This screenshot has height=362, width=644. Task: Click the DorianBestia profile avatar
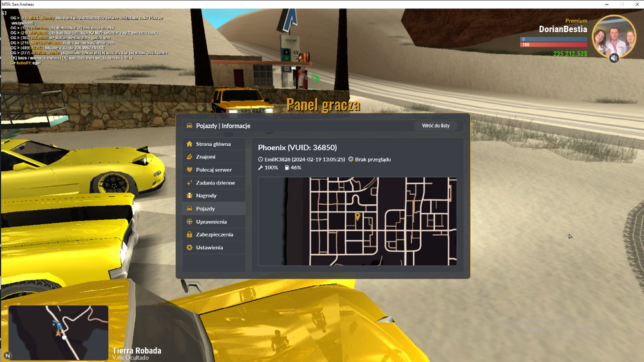(614, 37)
